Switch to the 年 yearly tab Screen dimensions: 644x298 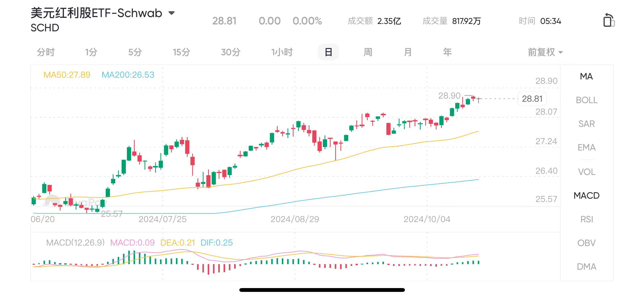pos(447,52)
